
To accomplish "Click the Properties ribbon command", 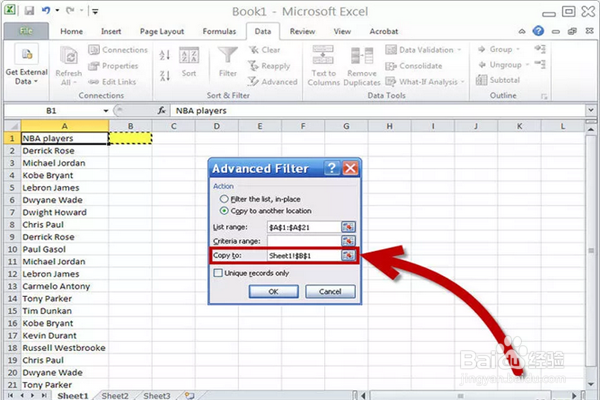I will 113,66.
